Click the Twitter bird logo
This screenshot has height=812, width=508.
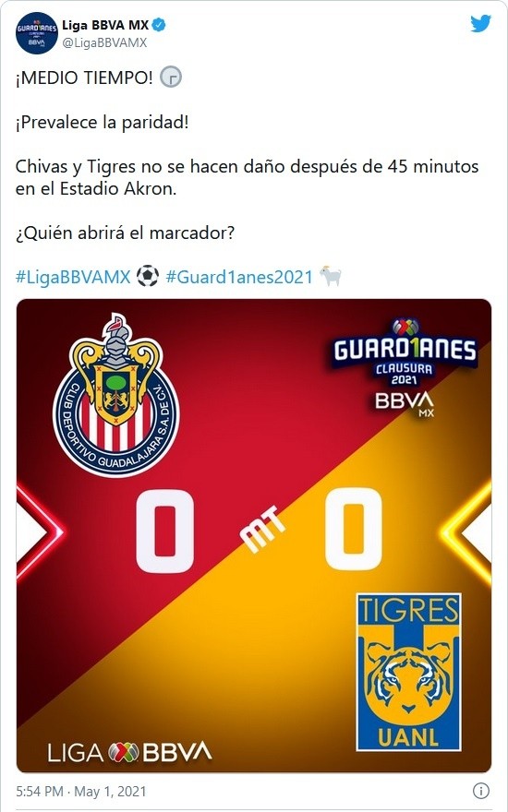coord(480,24)
